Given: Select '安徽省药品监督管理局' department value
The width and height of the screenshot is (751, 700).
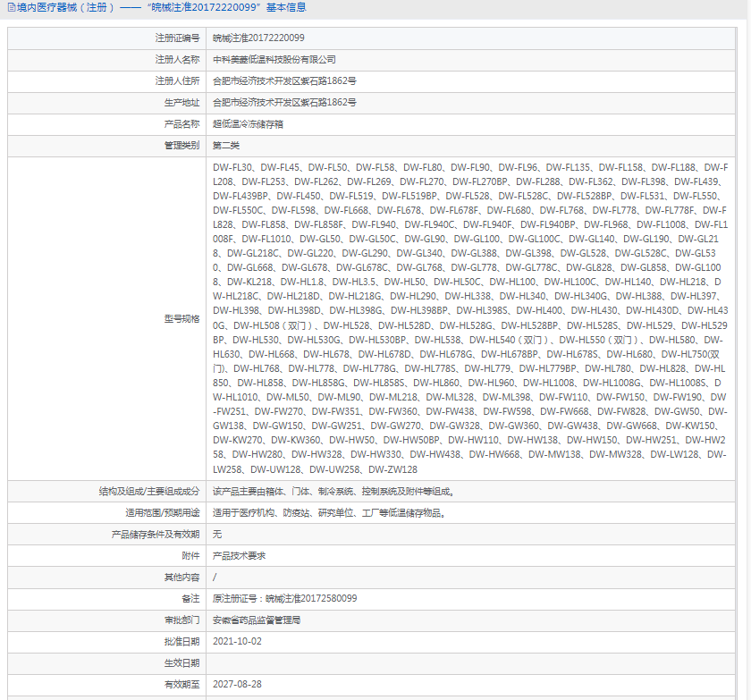Looking at the screenshot, I should (257, 620).
